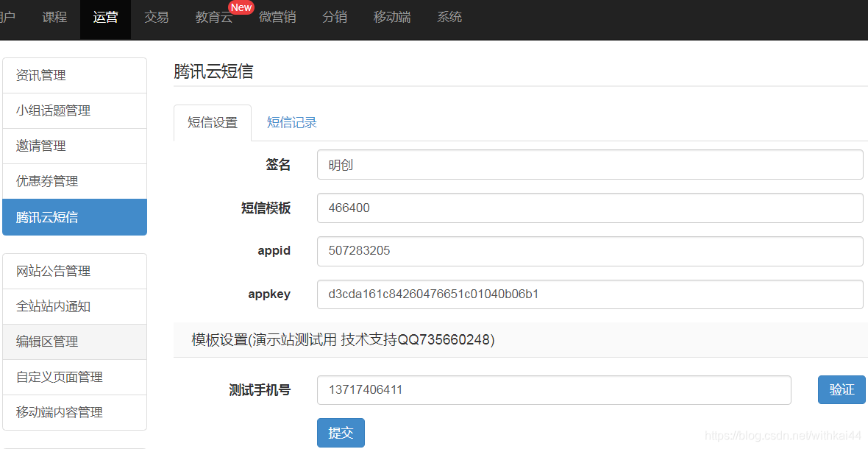Open the 微营销 top menu
The width and height of the screenshot is (868, 449).
[277, 17]
